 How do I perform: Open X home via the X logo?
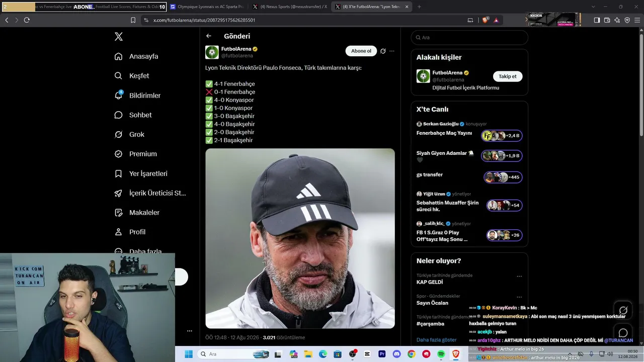coord(118,37)
